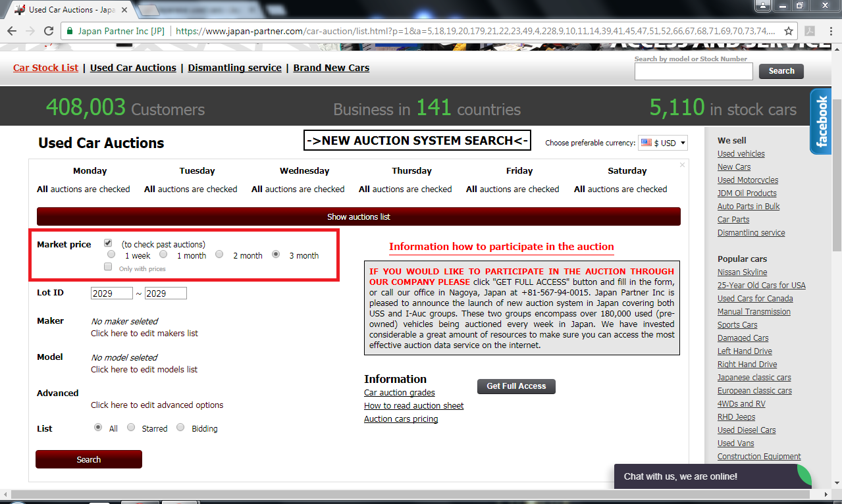The image size is (842, 504).
Task: Open the Left Hand Drive link
Action: click(x=745, y=351)
